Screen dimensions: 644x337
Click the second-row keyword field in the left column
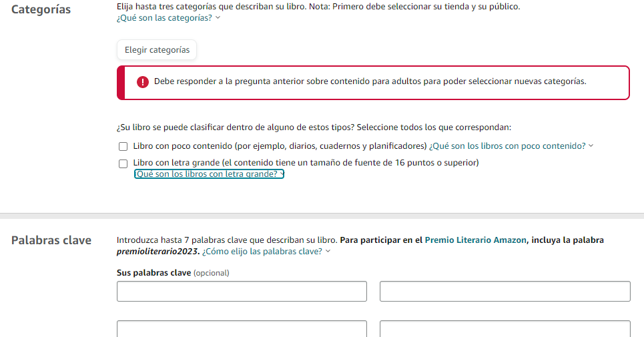[x=242, y=329]
